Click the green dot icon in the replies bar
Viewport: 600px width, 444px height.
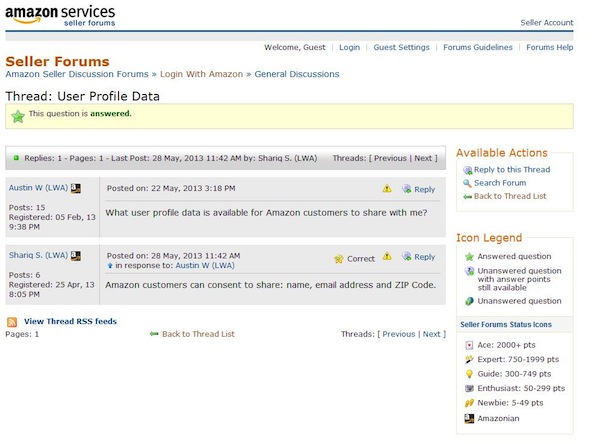16,158
